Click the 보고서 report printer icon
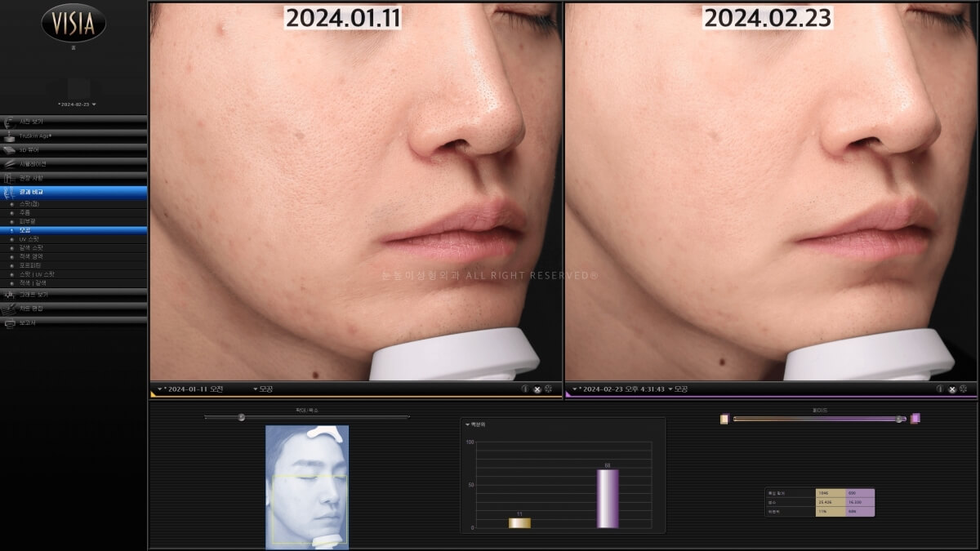980x551 pixels. click(9, 323)
